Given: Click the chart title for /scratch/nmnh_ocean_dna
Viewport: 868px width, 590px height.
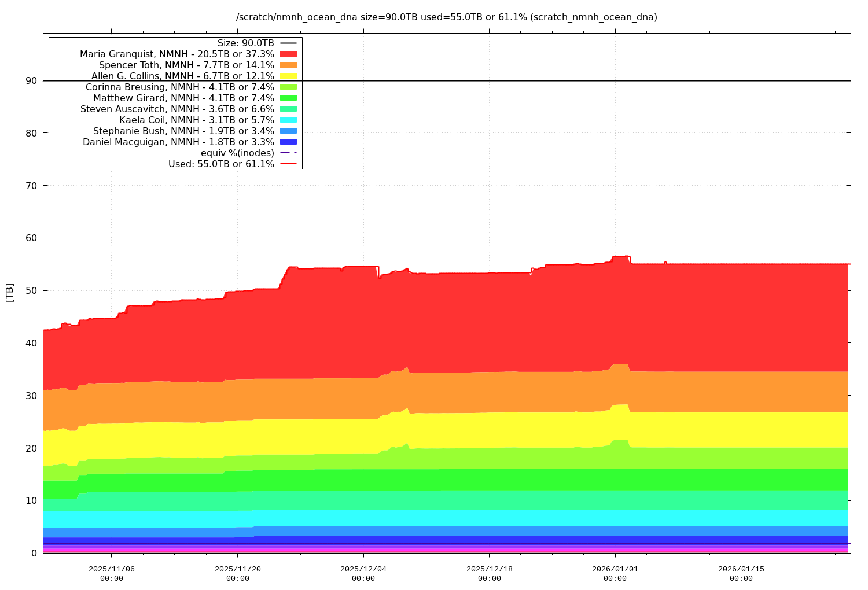Looking at the screenshot, I should point(446,17).
